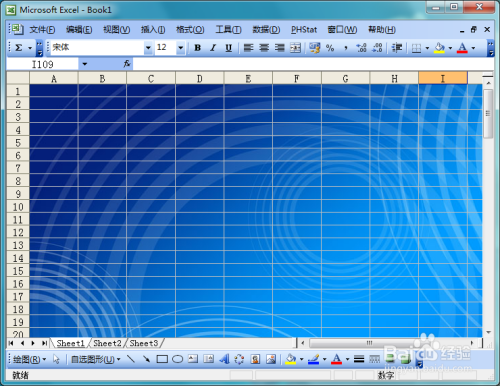Select column I header

tap(443, 79)
